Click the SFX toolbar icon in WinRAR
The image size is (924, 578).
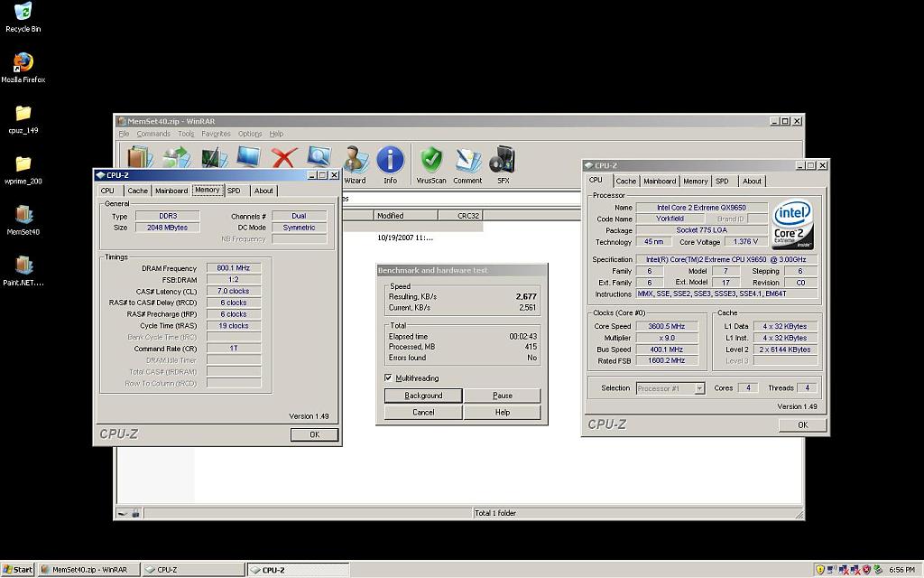pyautogui.click(x=503, y=164)
